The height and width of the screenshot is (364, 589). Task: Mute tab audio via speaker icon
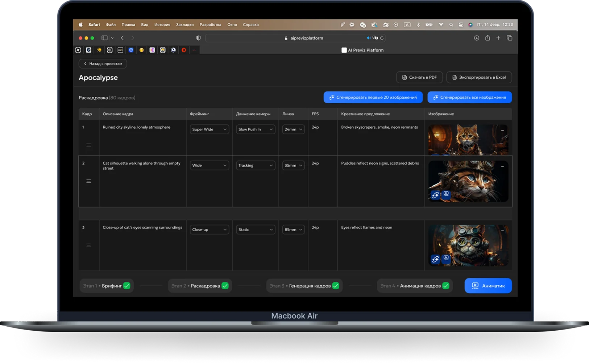(368, 38)
